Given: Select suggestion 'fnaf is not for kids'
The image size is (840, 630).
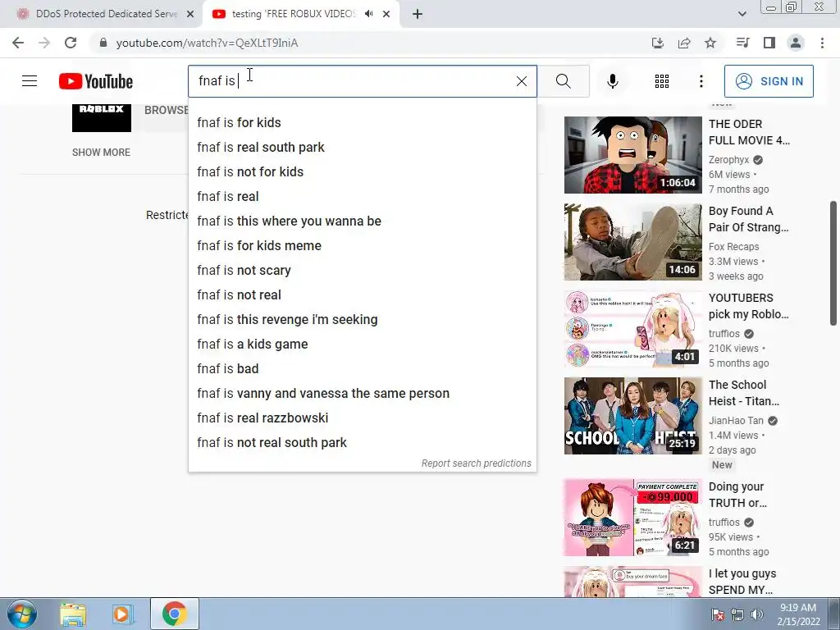Looking at the screenshot, I should tap(362, 172).
